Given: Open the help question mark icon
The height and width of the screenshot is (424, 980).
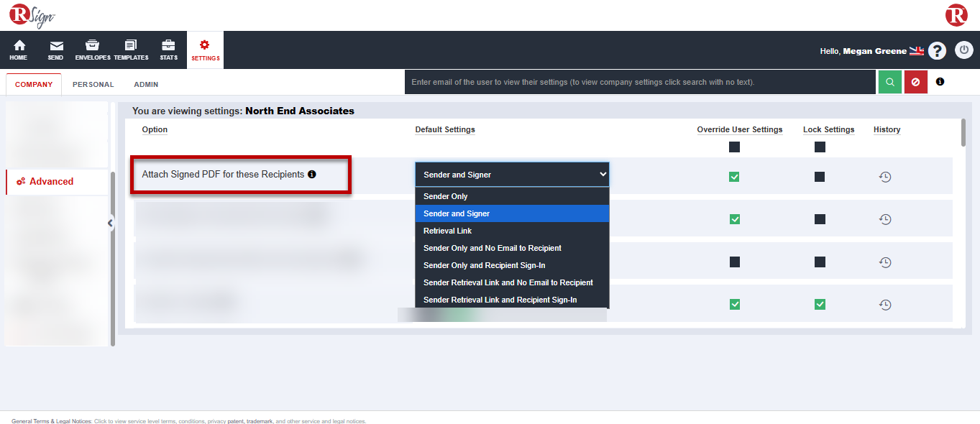Looking at the screenshot, I should [x=937, y=51].
